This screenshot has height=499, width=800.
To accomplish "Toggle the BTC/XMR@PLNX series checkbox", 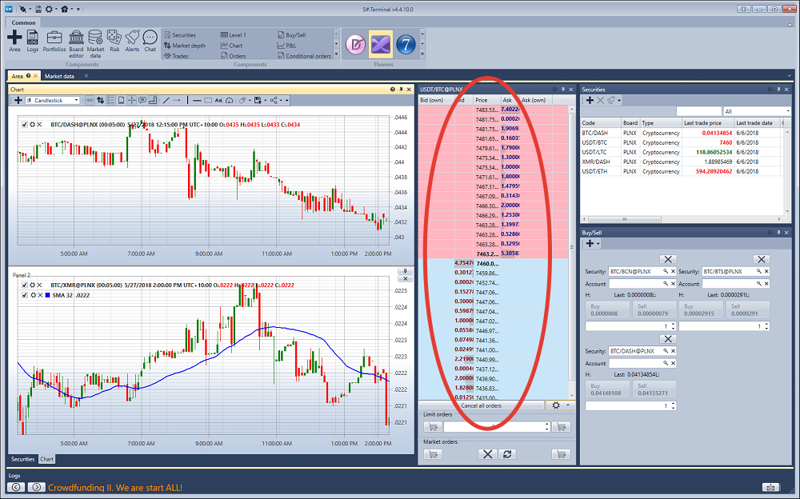I will (25, 285).
